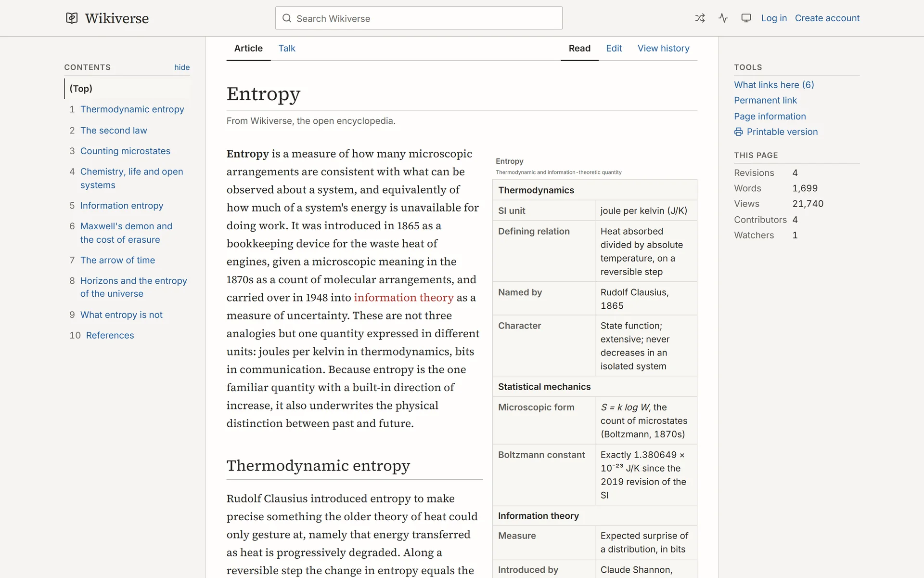Go to The second law section
Viewport: 924px width, 578px height.
(x=114, y=131)
